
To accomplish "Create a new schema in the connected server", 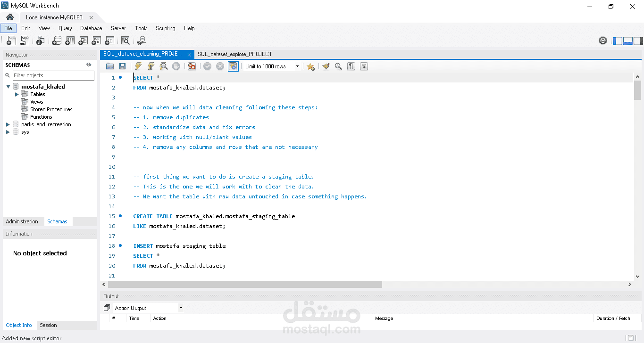I will (57, 41).
